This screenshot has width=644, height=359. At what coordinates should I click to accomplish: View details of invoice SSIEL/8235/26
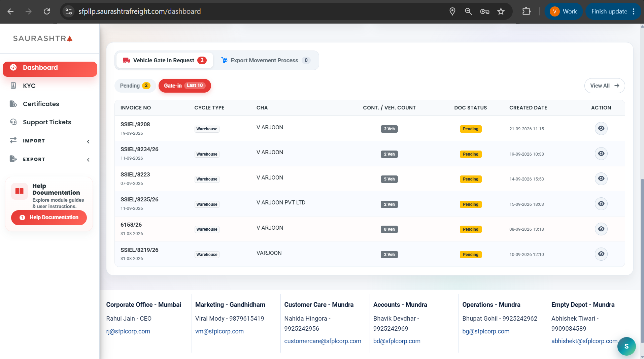(x=601, y=204)
